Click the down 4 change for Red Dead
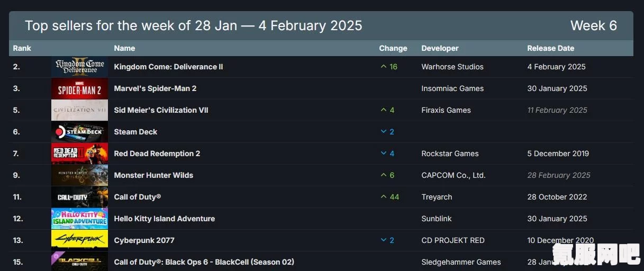 pyautogui.click(x=387, y=153)
